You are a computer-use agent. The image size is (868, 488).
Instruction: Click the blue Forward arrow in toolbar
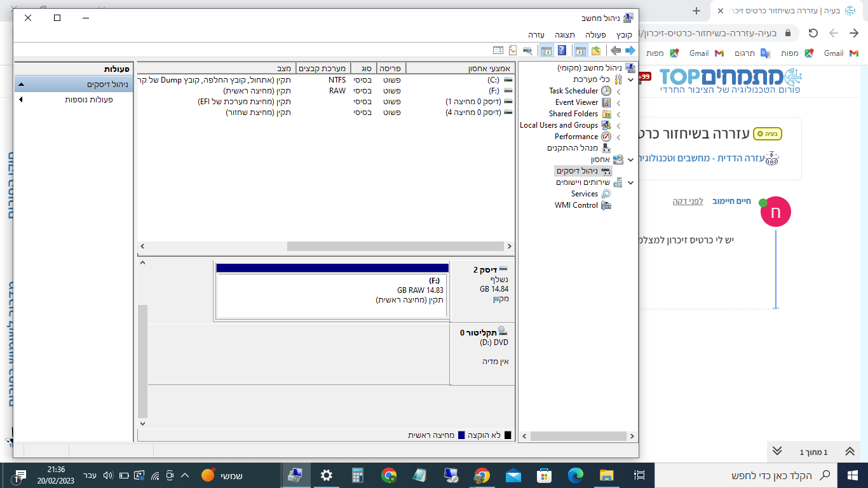coord(630,51)
